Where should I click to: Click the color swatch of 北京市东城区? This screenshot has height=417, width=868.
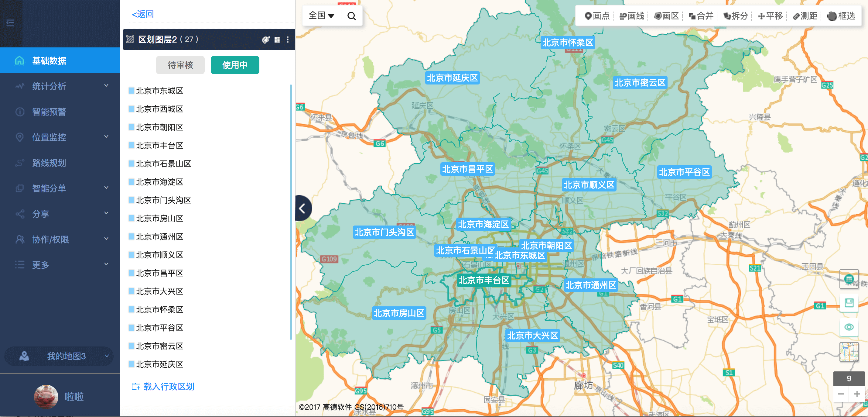click(x=132, y=90)
